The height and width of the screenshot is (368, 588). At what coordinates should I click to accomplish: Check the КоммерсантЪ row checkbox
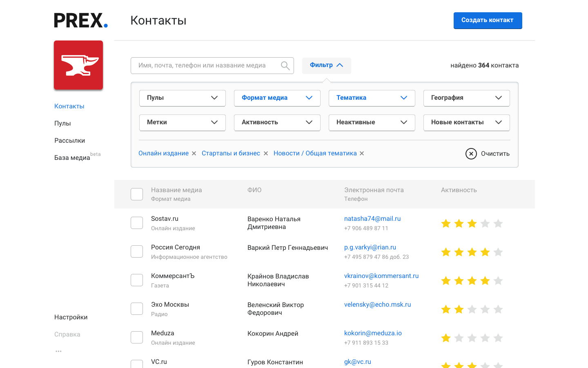137,280
